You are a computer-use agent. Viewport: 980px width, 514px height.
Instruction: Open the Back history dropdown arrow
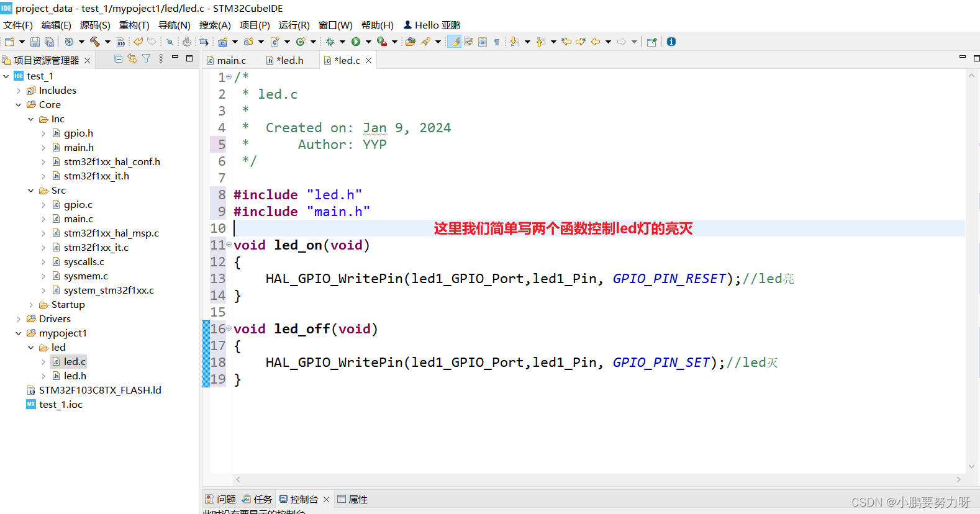tap(608, 42)
